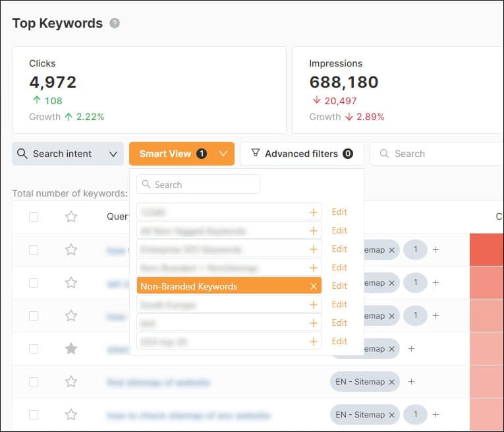Add the first Smart View list entry via plus
This screenshot has width=504, height=432.
click(x=314, y=212)
